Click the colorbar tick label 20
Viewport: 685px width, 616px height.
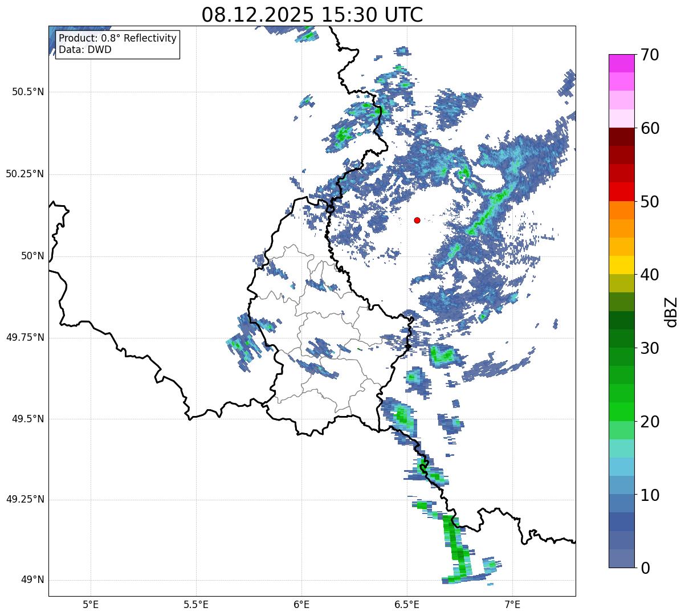650,422
